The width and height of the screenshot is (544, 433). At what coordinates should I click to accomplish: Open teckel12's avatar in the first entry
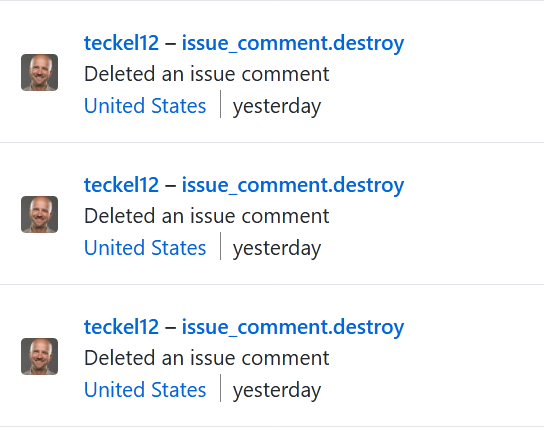(x=40, y=72)
